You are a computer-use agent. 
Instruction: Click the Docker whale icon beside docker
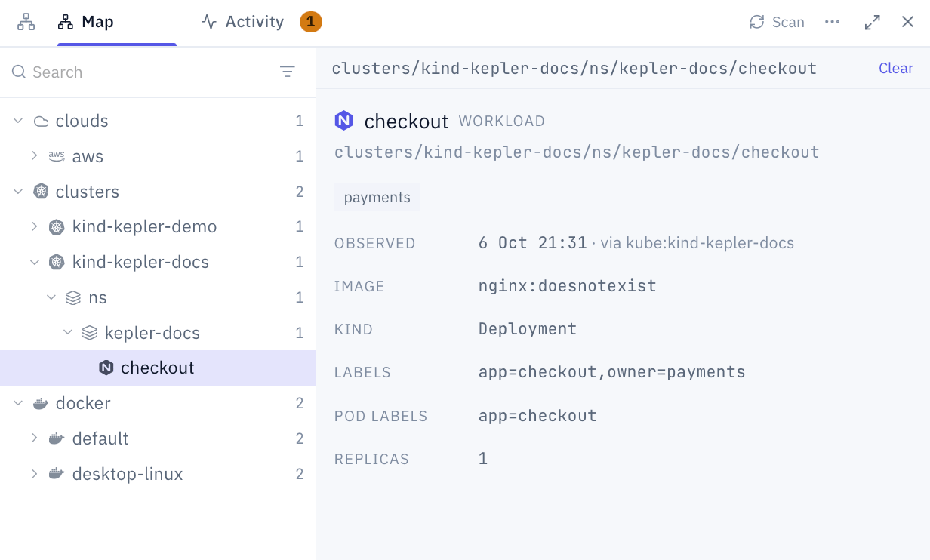[41, 404]
